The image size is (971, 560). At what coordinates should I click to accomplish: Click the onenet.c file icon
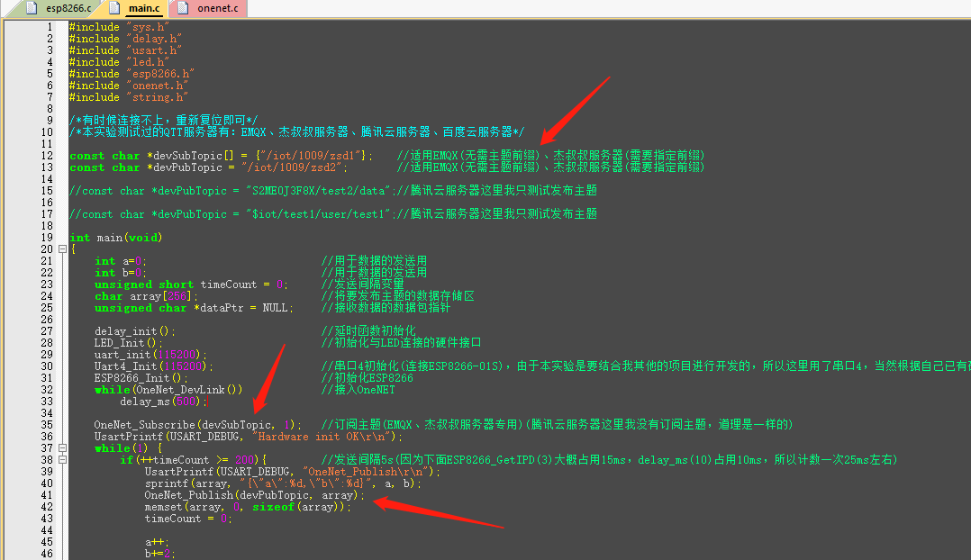(184, 8)
